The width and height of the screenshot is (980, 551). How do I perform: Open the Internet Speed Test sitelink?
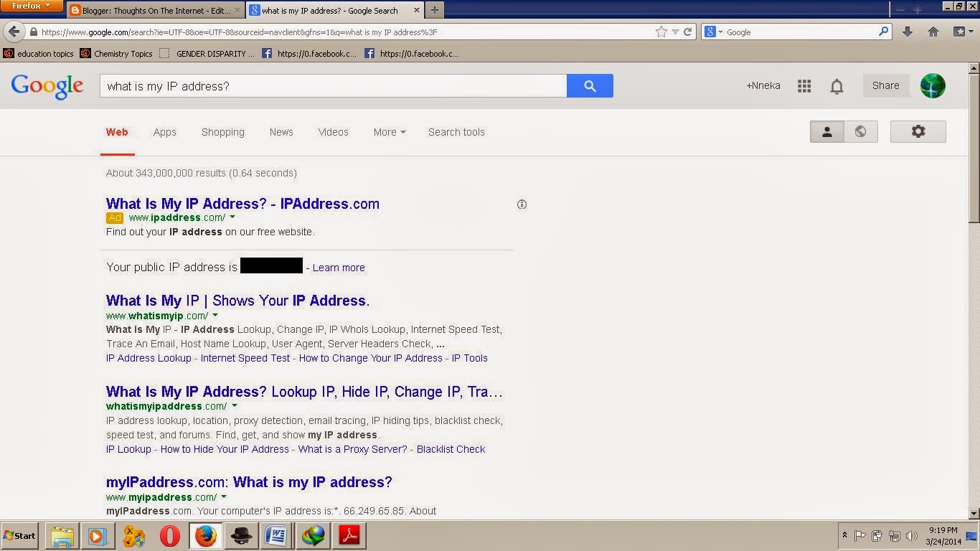(x=245, y=358)
